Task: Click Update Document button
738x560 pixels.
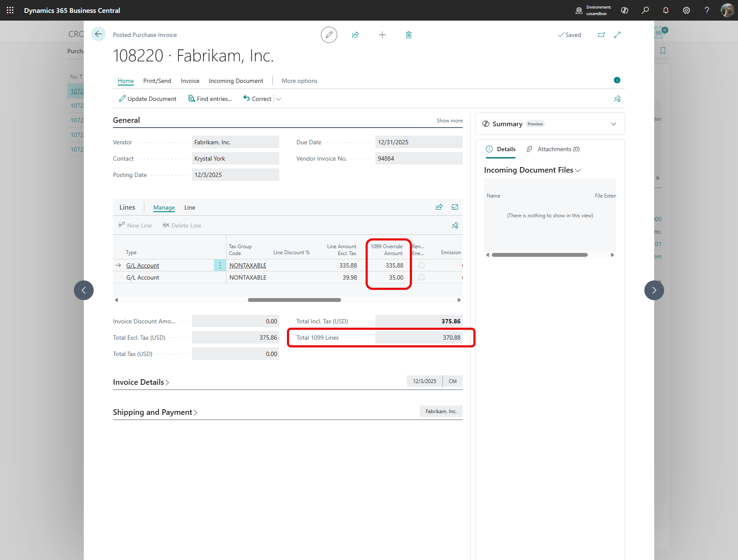Action: pyautogui.click(x=147, y=99)
